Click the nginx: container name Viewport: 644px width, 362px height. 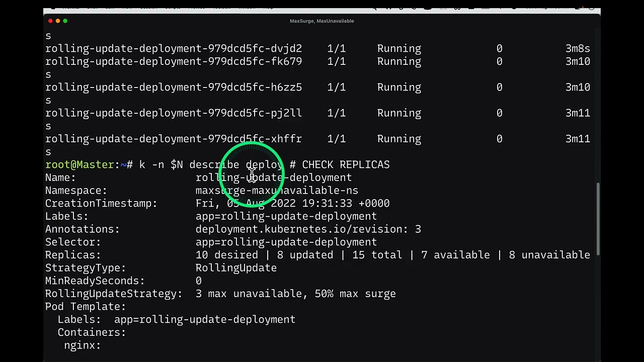tap(83, 345)
